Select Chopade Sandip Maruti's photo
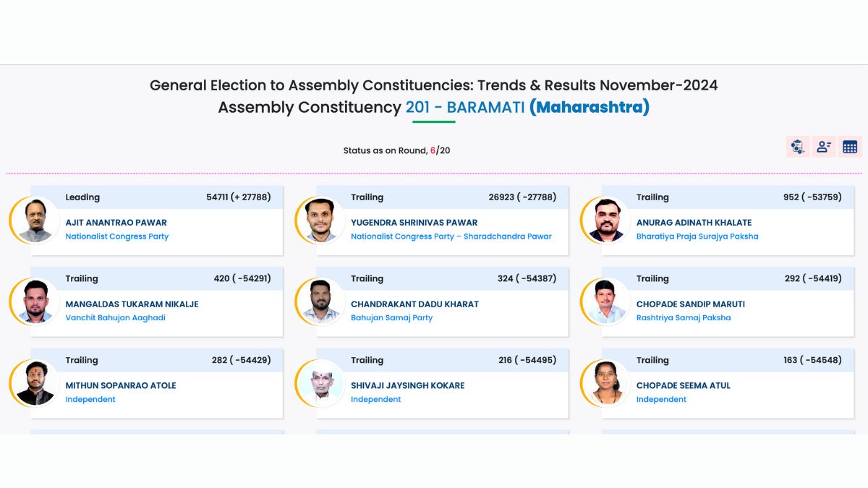This screenshot has height=488, width=868. pyautogui.click(x=607, y=301)
